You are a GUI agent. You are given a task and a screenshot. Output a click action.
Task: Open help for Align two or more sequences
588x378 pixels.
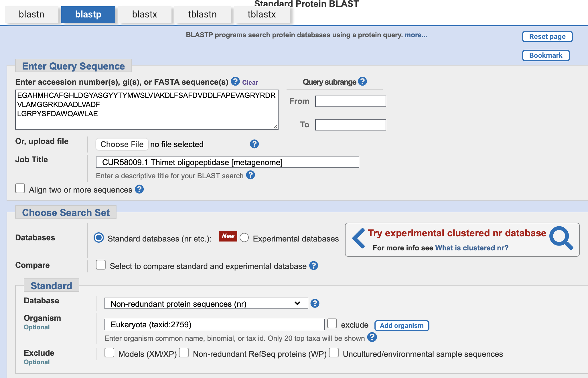pos(139,189)
